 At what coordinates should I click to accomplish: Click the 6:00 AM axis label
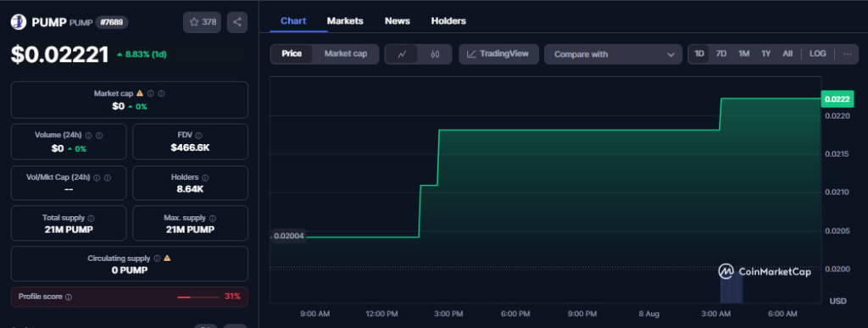(782, 314)
